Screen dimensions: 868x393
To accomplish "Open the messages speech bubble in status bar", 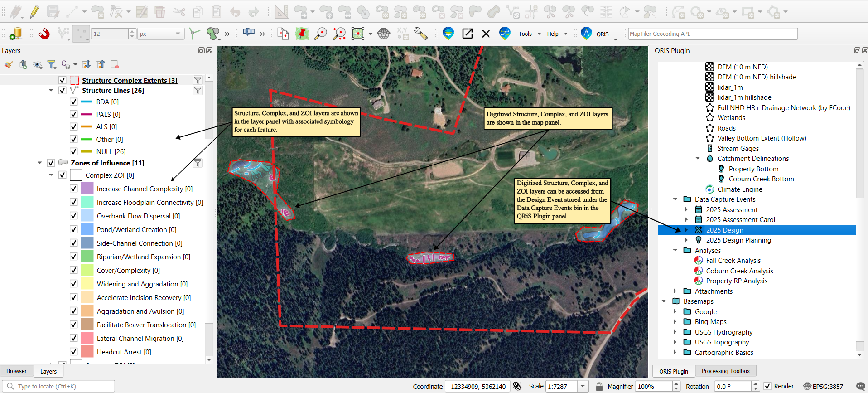I will coord(860,386).
